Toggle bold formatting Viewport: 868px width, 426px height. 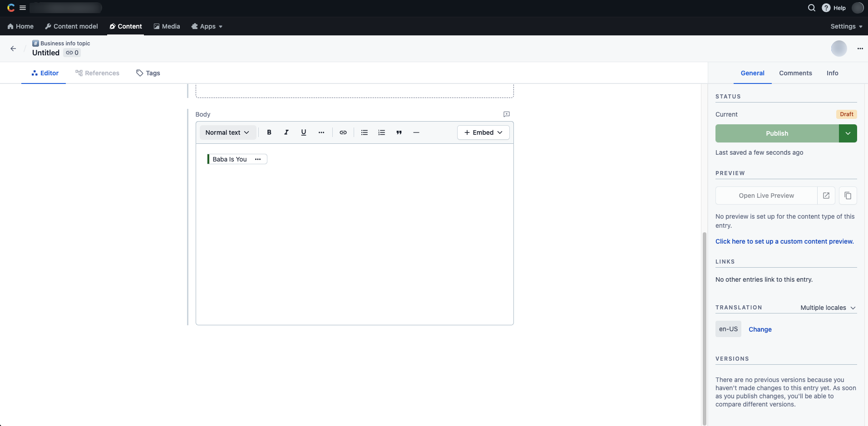tap(269, 132)
